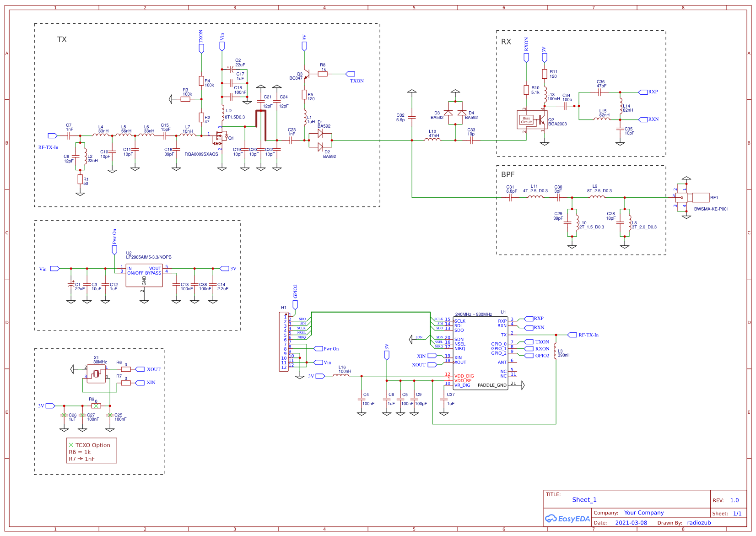
Task: Select the R9 resistor marked with X
Action: pos(96,406)
